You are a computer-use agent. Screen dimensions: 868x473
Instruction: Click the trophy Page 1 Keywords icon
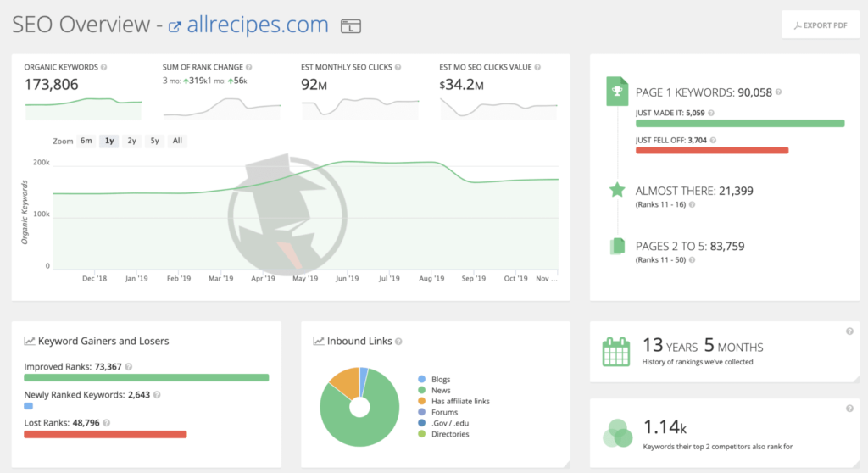pos(617,92)
